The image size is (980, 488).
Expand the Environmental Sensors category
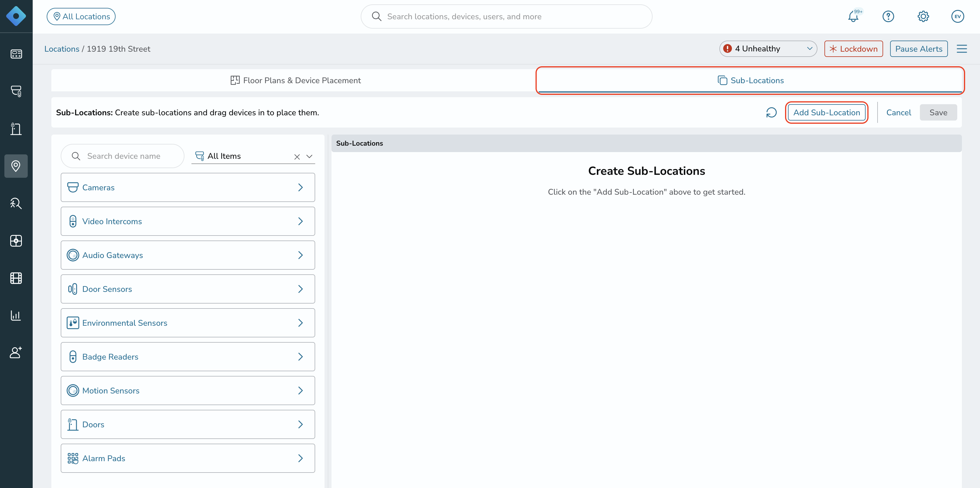point(188,323)
